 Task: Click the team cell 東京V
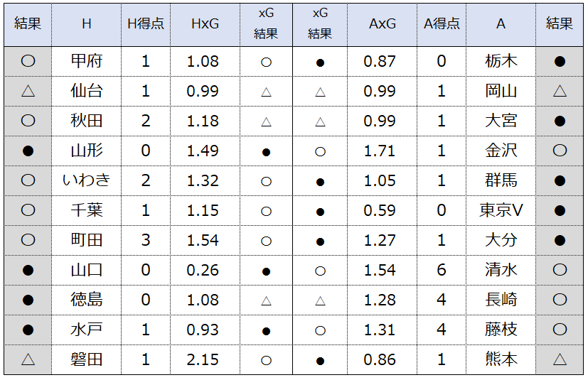coord(501,210)
